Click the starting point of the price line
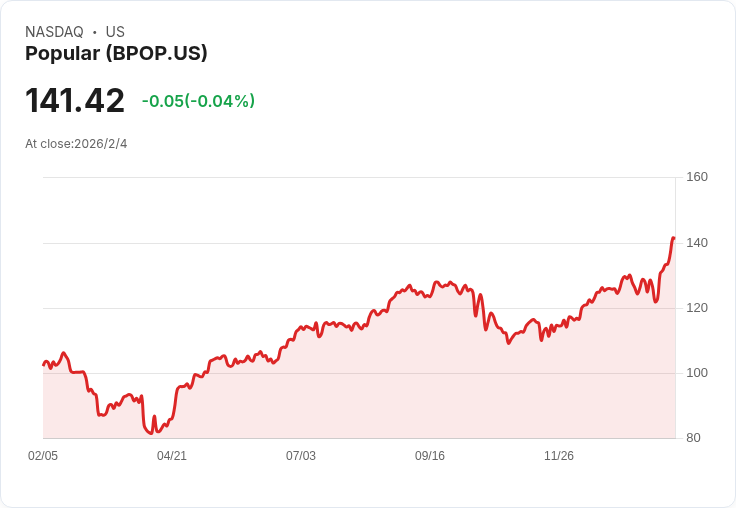 click(x=44, y=364)
